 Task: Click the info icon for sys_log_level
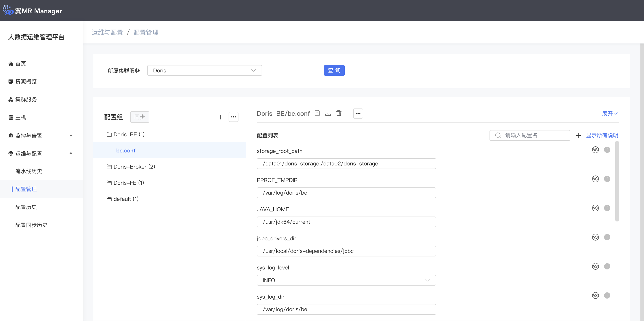point(607,266)
